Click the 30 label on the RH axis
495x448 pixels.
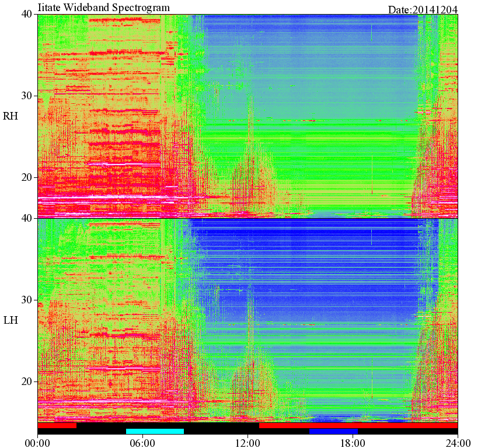coord(27,96)
